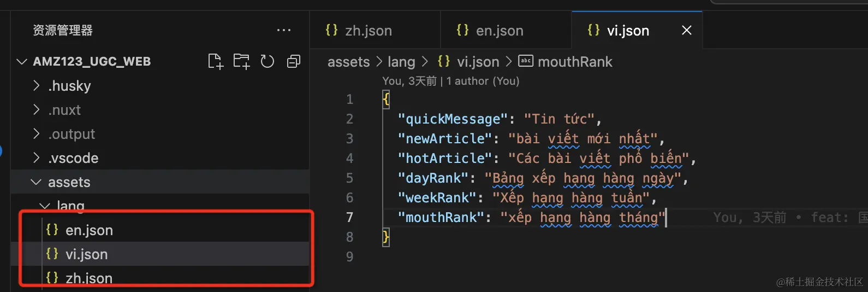This screenshot has width=868, height=292.
Task: Switch to the zh.json tab
Action: [375, 31]
